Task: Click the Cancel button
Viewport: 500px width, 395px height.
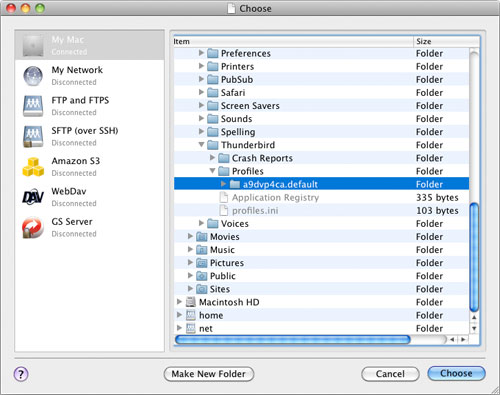Action: [x=390, y=374]
